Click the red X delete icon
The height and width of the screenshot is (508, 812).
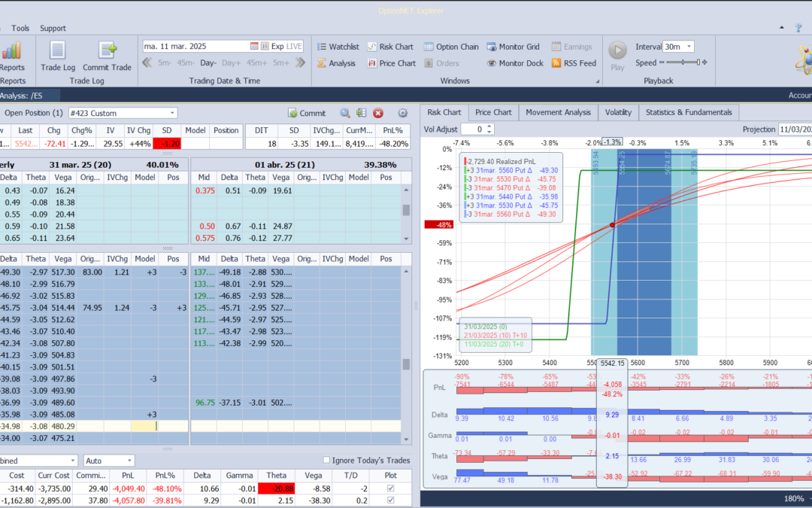[x=378, y=113]
